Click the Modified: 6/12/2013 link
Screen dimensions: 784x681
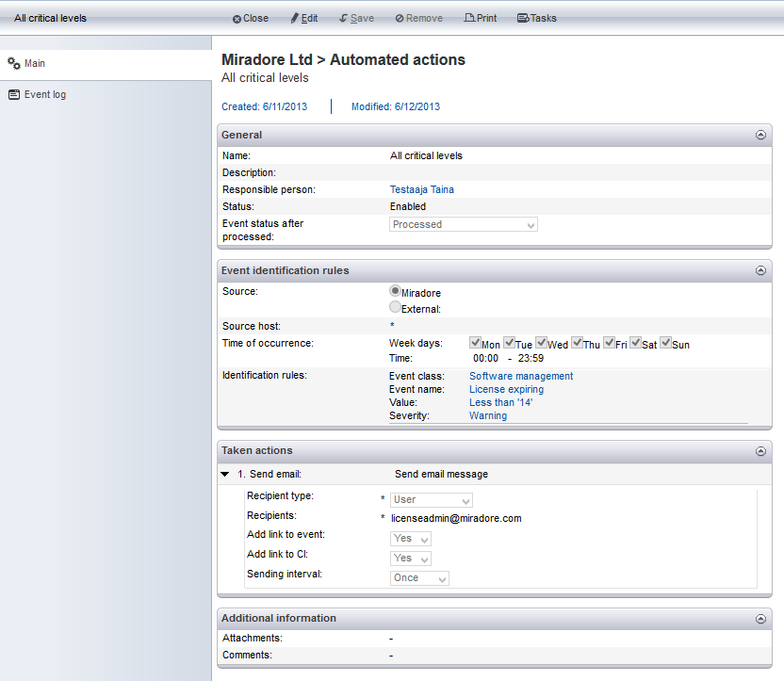tap(396, 107)
